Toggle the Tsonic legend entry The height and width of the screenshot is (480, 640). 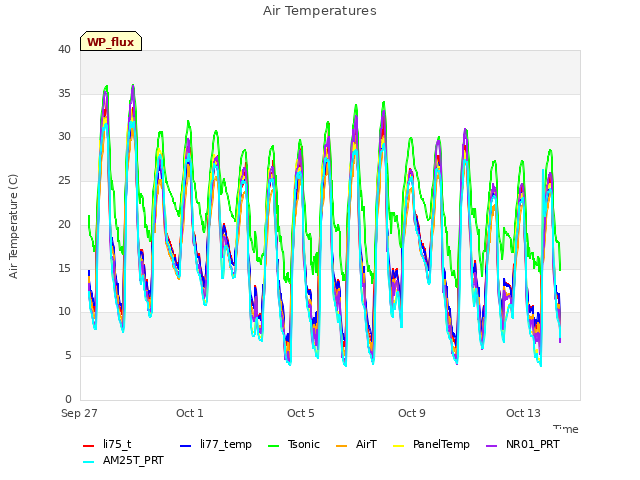pos(294,444)
